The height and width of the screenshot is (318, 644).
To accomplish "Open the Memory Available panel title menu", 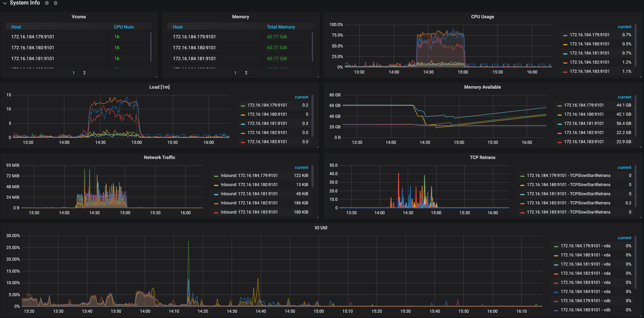I will tap(482, 87).
